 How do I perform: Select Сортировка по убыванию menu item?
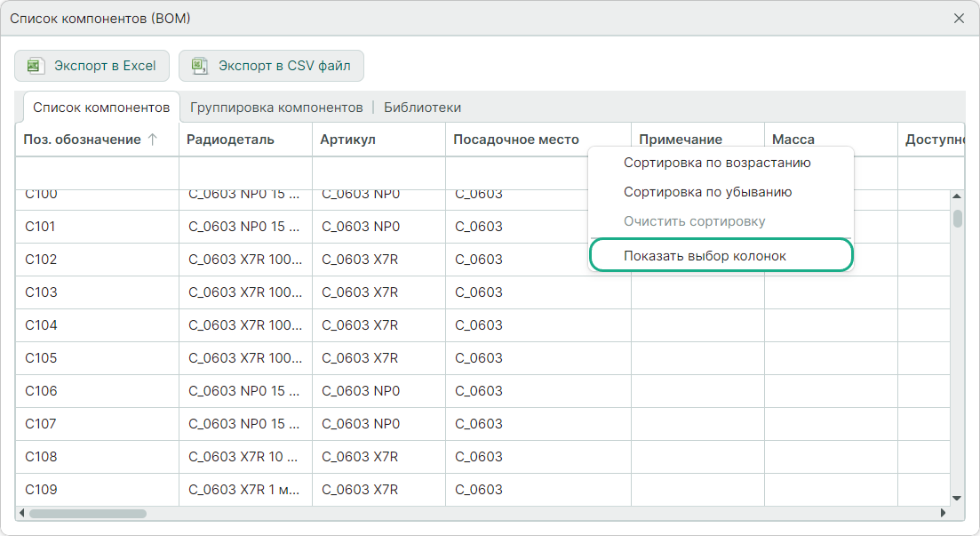pos(707,192)
